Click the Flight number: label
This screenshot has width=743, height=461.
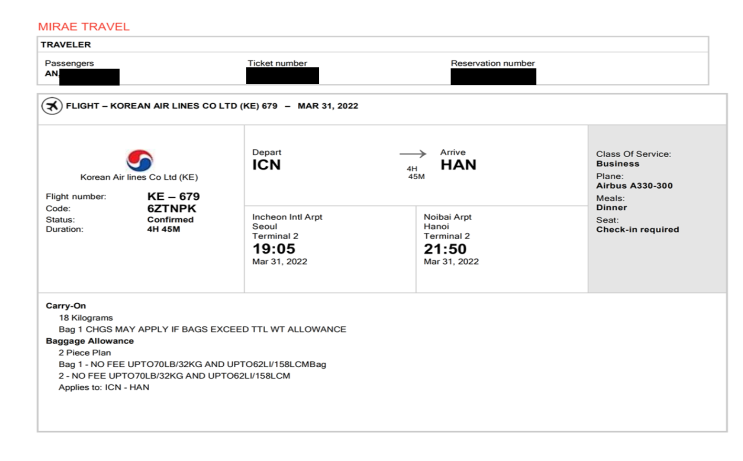(x=76, y=197)
